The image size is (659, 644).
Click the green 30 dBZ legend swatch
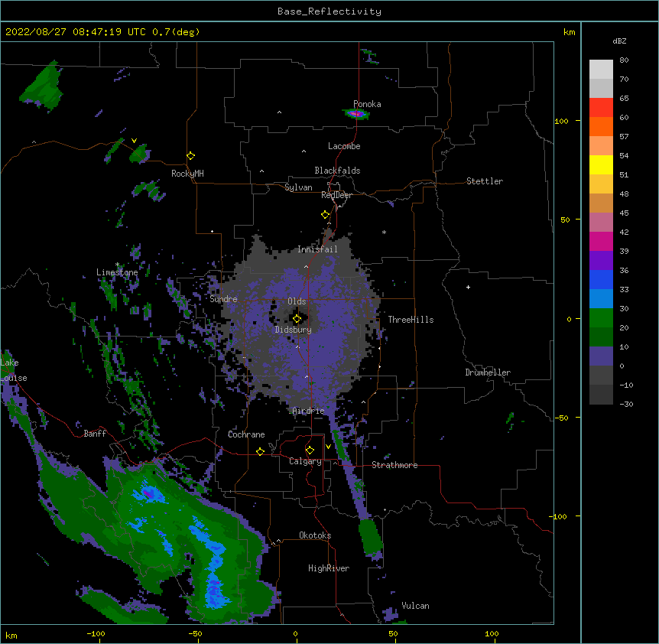(x=601, y=318)
